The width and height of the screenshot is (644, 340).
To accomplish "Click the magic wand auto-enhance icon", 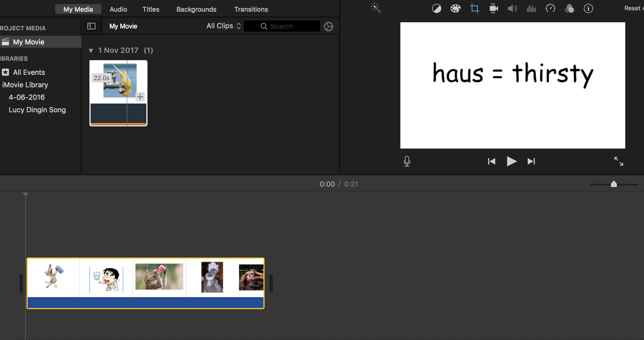I will (376, 8).
